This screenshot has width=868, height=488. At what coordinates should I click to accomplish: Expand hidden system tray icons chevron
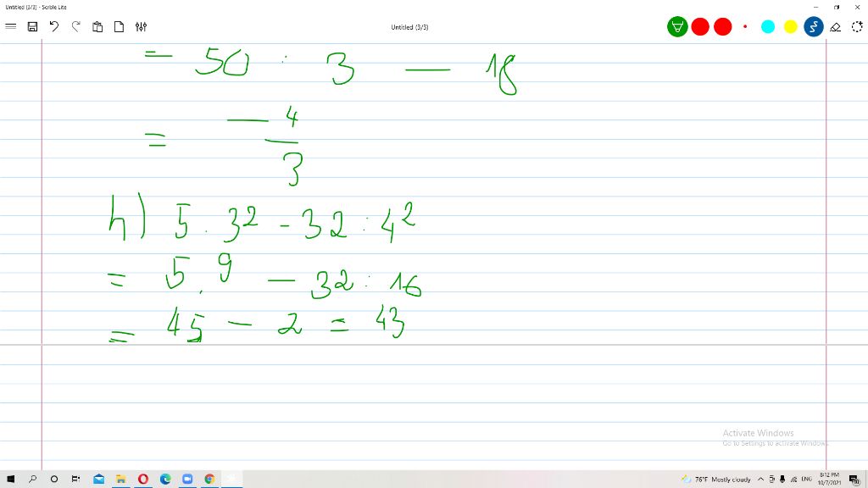point(760,480)
